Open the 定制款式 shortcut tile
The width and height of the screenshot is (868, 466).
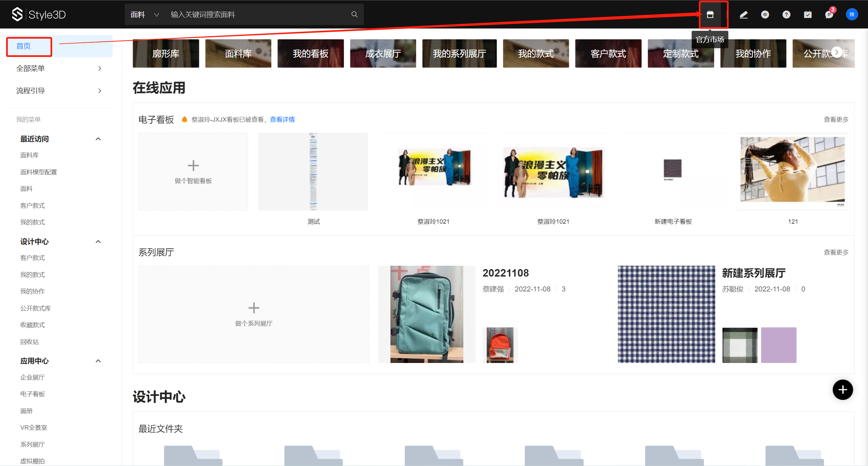680,53
